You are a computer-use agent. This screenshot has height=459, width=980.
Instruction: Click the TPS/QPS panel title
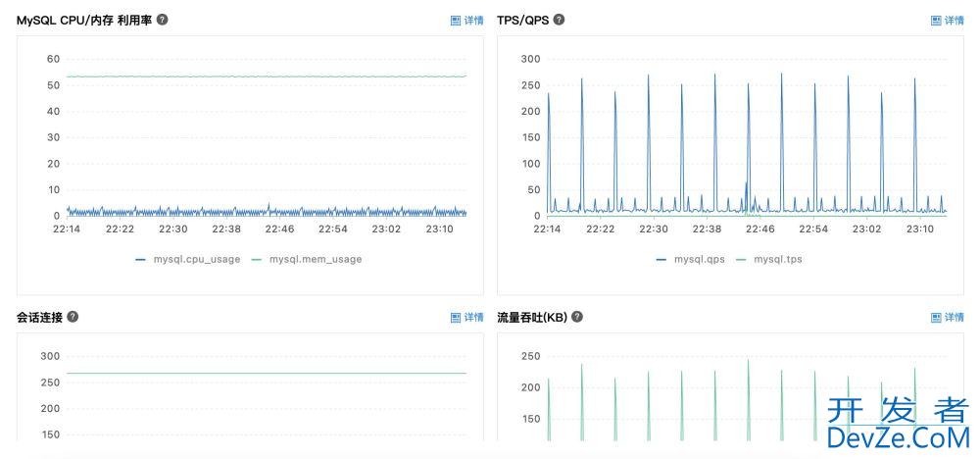pyautogui.click(x=523, y=20)
